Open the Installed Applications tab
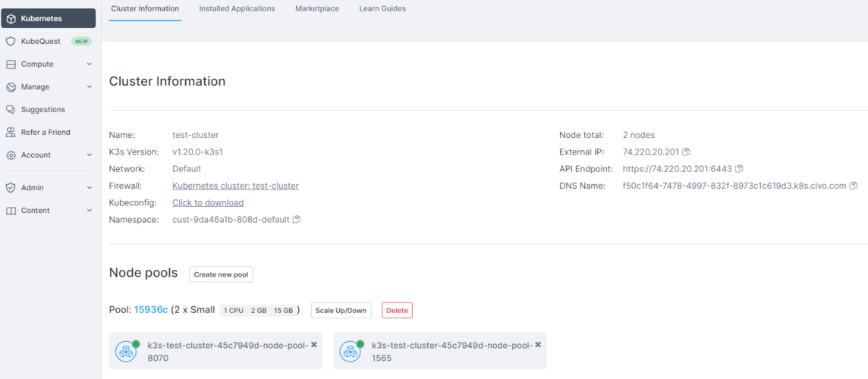Image resolution: width=868 pixels, height=379 pixels. 237,9
